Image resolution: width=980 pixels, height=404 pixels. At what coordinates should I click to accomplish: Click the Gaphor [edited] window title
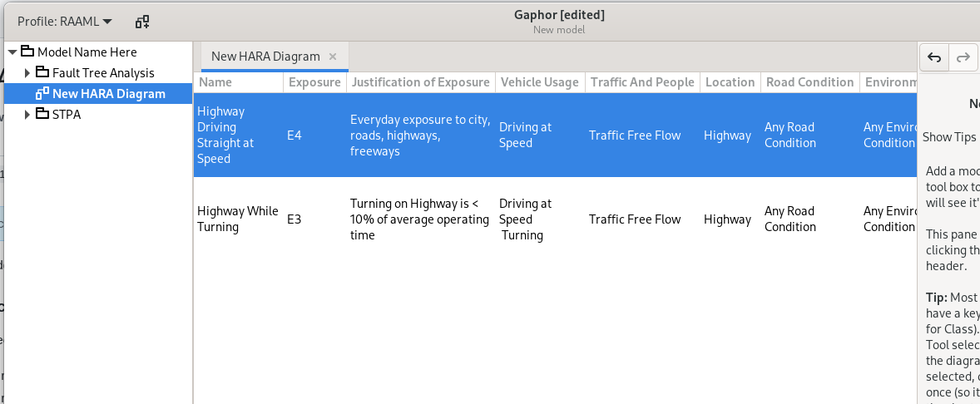559,14
